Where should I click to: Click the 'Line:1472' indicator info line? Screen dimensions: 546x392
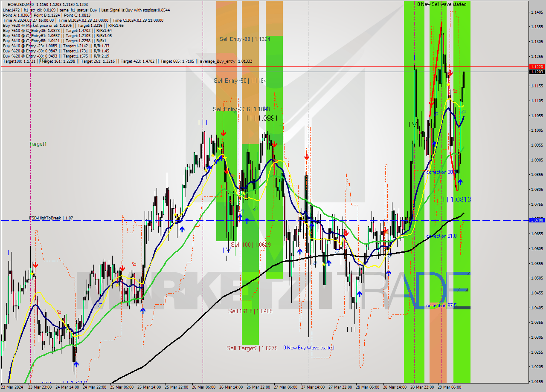pyautogui.click(x=86, y=10)
